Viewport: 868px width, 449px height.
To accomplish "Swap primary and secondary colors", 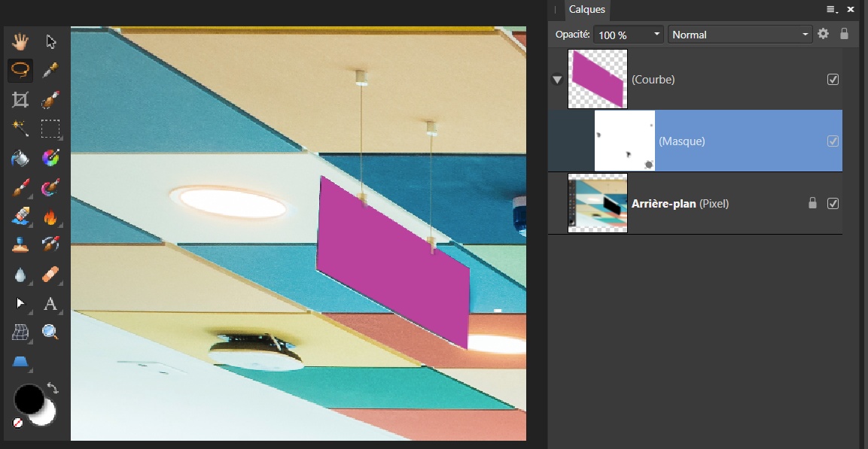I will pyautogui.click(x=53, y=388).
